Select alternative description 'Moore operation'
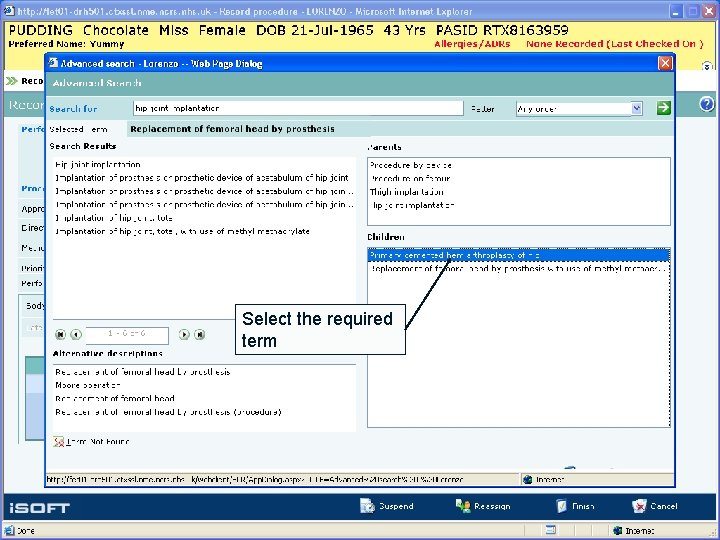Image resolution: width=720 pixels, height=540 pixels. (x=88, y=385)
